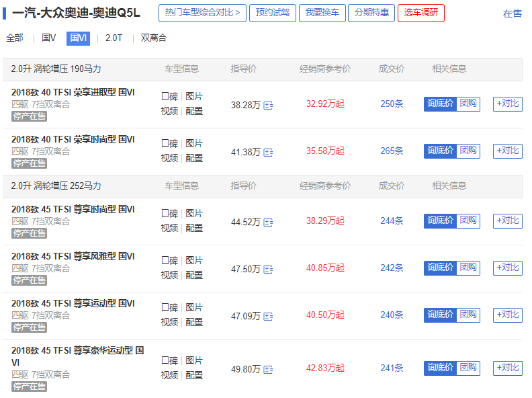
Task: Open price calculator icon beside 49.80万
Action: point(268,370)
